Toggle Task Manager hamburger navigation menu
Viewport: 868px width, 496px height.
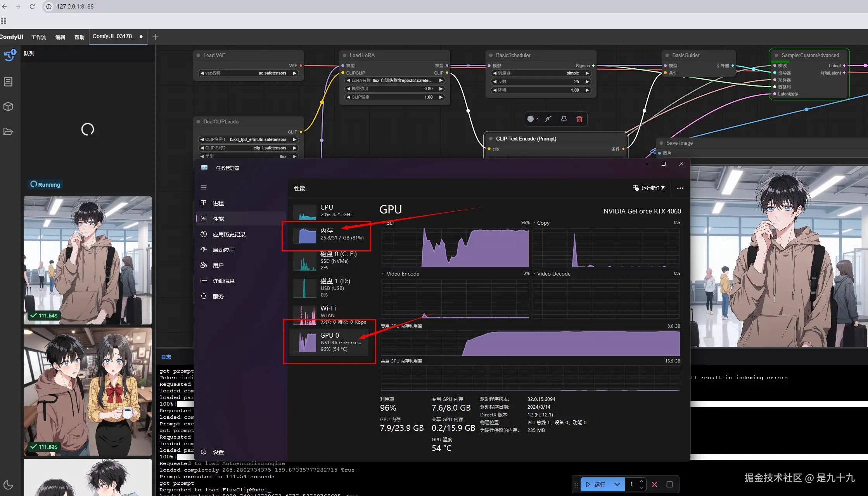tap(204, 187)
